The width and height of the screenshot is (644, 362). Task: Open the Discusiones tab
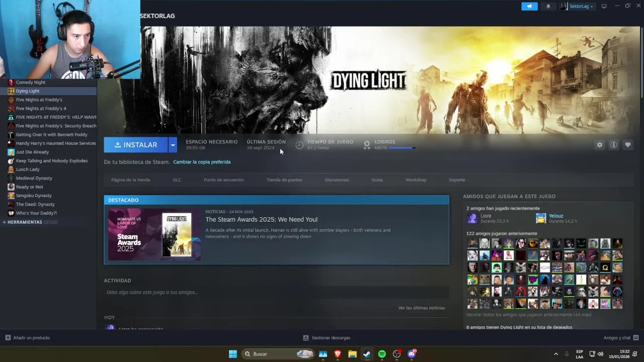click(x=337, y=180)
